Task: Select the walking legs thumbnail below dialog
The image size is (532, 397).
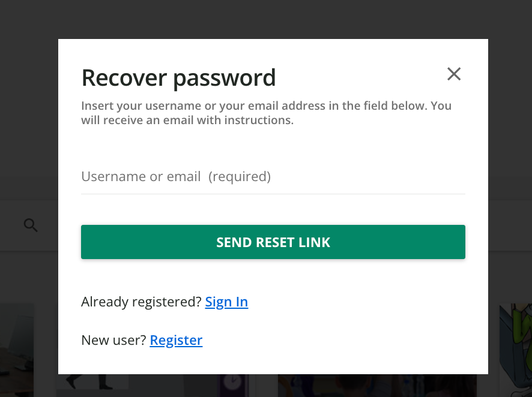Action: pyautogui.click(x=90, y=384)
